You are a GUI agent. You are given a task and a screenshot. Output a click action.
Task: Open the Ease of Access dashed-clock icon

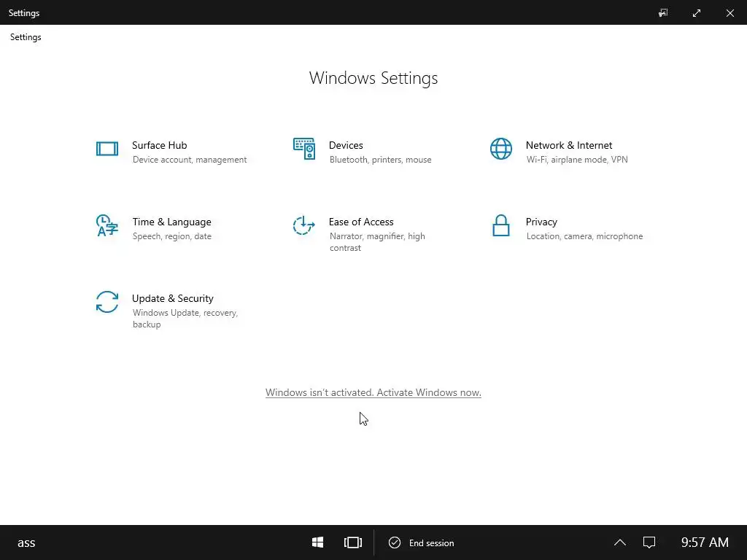304,225
